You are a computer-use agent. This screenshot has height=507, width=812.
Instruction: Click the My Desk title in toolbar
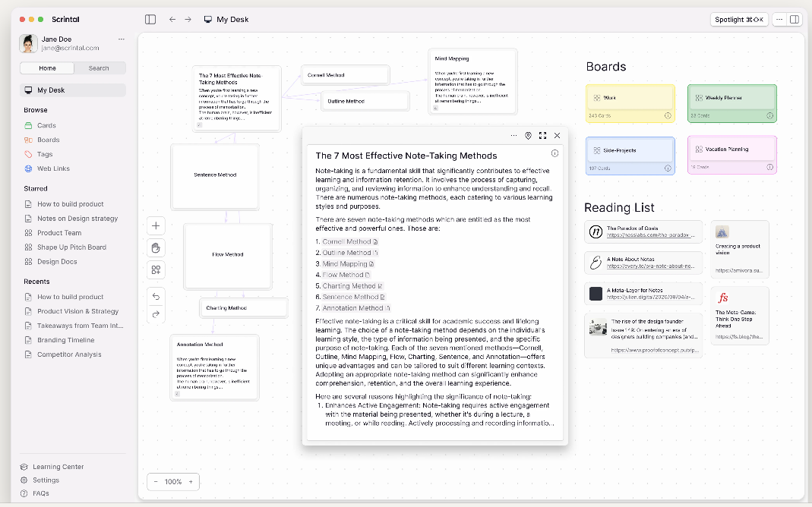coord(232,19)
